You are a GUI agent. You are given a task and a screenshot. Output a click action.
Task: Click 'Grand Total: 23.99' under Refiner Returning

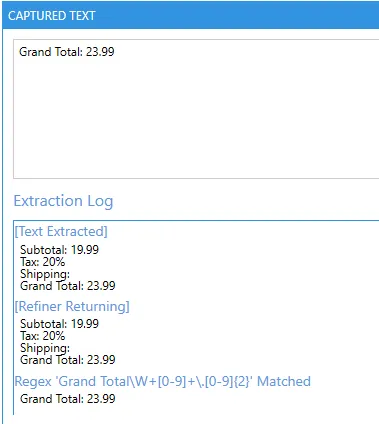point(68,360)
